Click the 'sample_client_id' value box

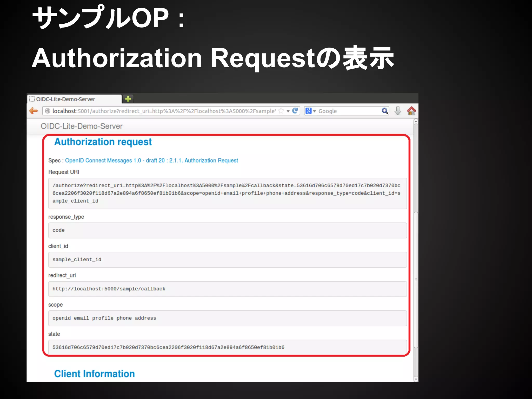tap(228, 260)
